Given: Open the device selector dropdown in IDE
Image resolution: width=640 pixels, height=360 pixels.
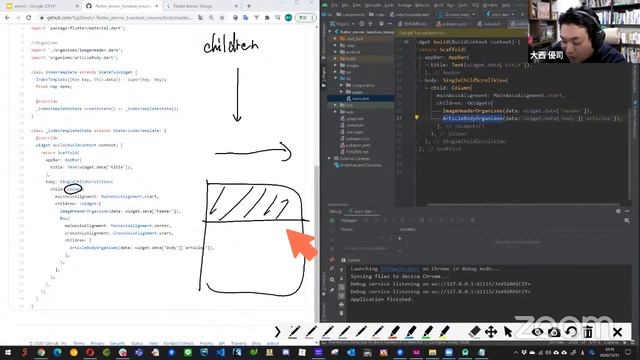Looking at the screenshot, I should pos(457,14).
